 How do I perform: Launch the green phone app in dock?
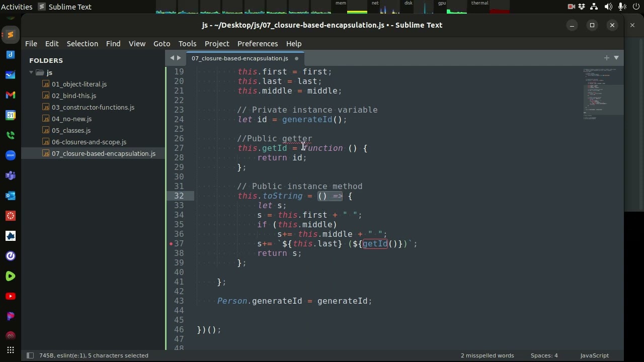click(11, 135)
